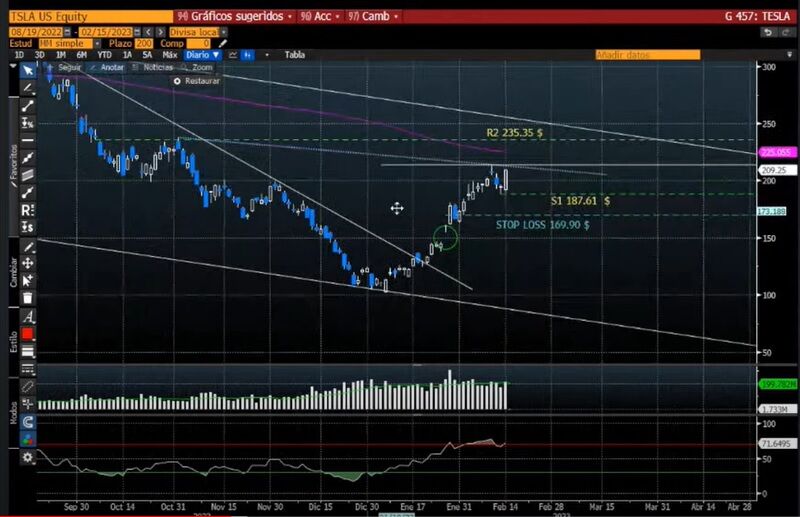Go to the next date range arrow
800x517 pixels.
point(160,32)
